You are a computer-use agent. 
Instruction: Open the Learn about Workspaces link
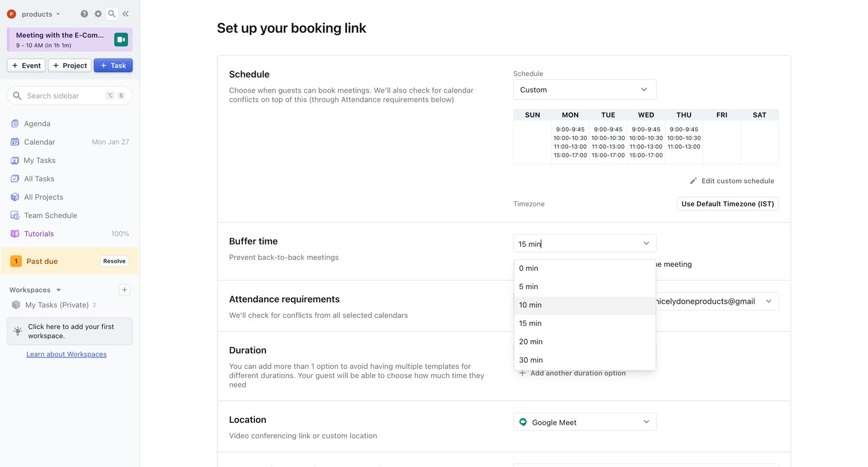[x=67, y=354]
